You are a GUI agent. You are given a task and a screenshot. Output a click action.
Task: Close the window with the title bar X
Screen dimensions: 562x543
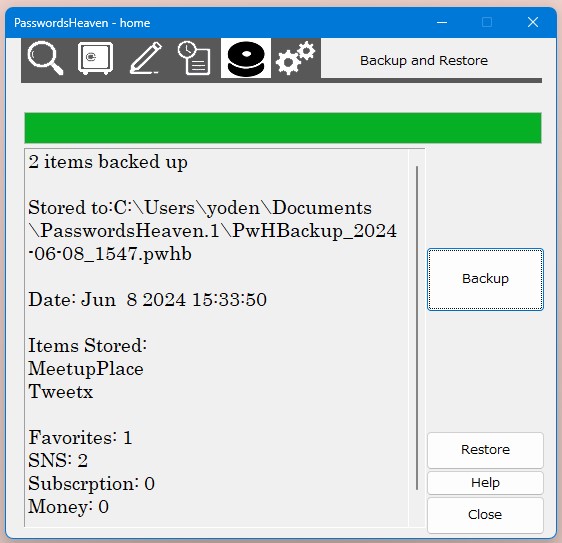coord(533,23)
